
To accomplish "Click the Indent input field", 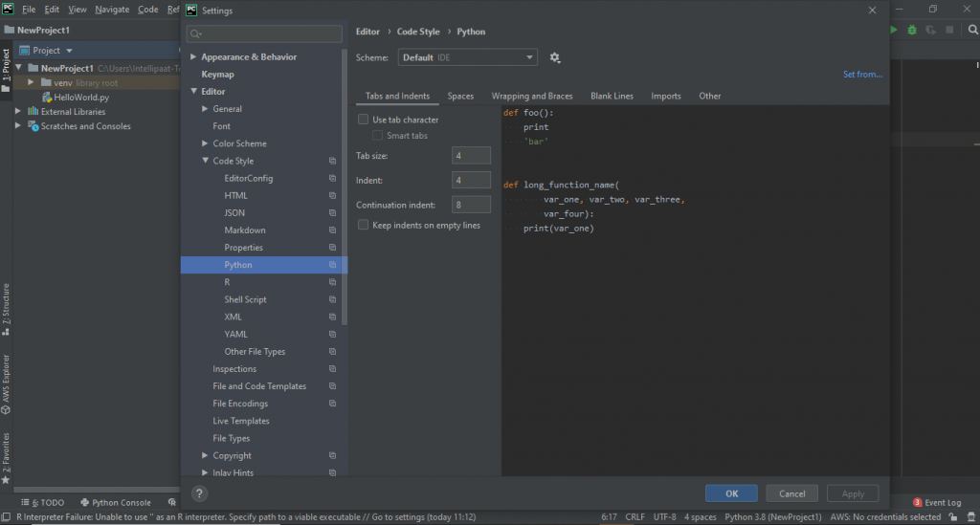I will [x=471, y=181].
